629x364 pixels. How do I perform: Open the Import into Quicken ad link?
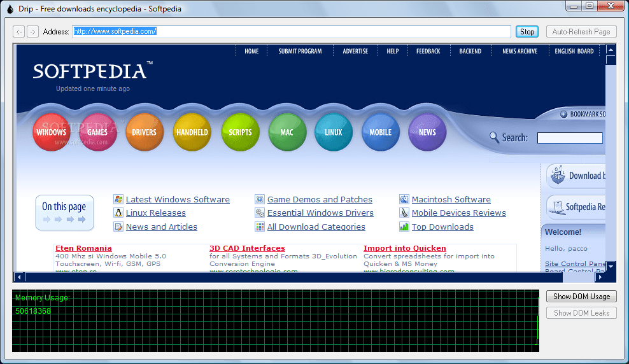coord(405,248)
